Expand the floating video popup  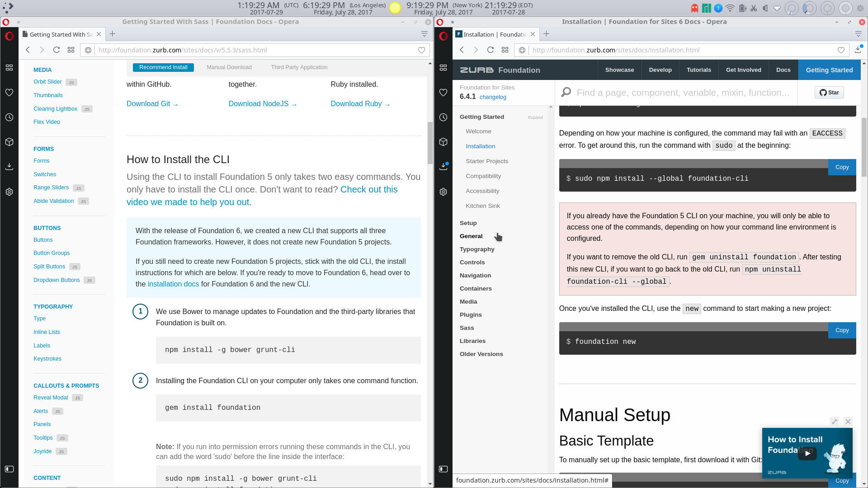pyautogui.click(x=835, y=422)
